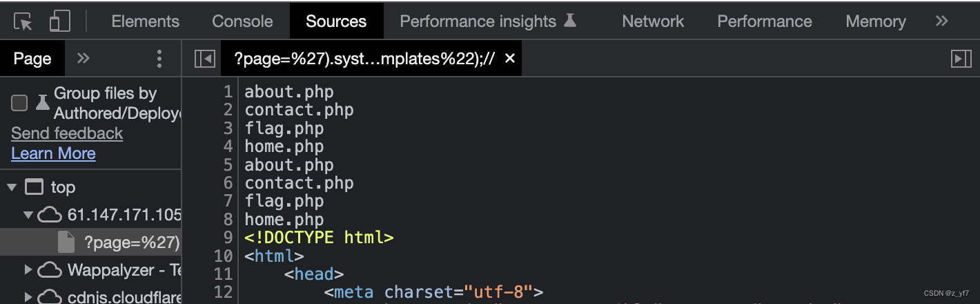
Task: Show the debugger sidebar panel
Action: point(961,59)
